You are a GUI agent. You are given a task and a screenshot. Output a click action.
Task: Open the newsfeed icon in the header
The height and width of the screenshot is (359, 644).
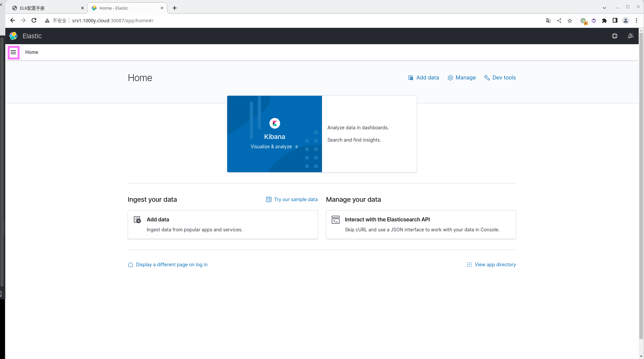(x=630, y=36)
